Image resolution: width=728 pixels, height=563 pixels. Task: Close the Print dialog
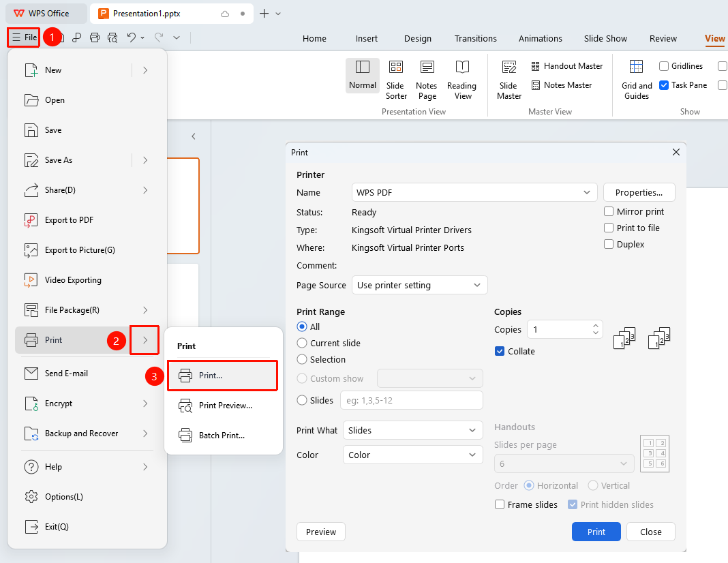pyautogui.click(x=676, y=152)
